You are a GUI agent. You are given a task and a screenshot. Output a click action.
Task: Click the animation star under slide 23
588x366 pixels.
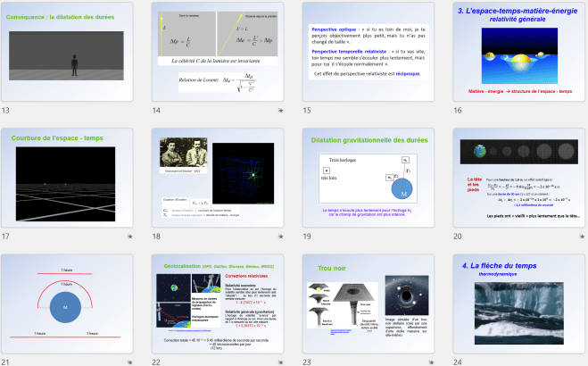[432, 362]
